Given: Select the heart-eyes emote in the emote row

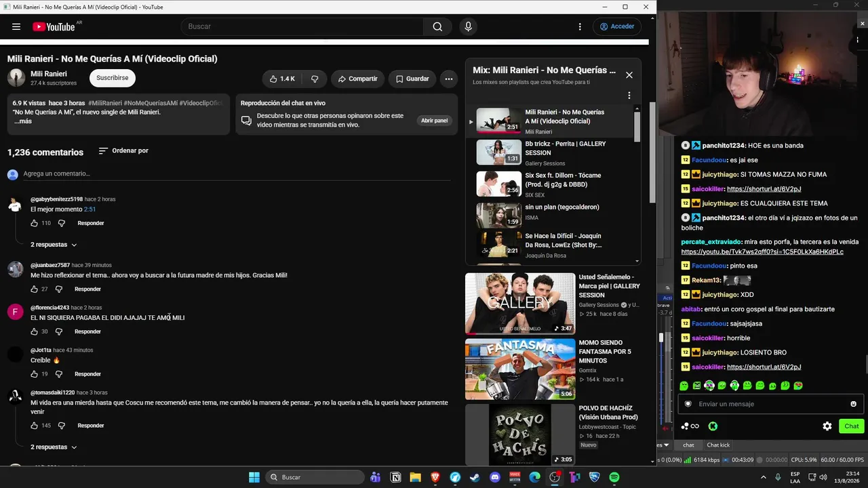Looking at the screenshot, I should tap(798, 386).
